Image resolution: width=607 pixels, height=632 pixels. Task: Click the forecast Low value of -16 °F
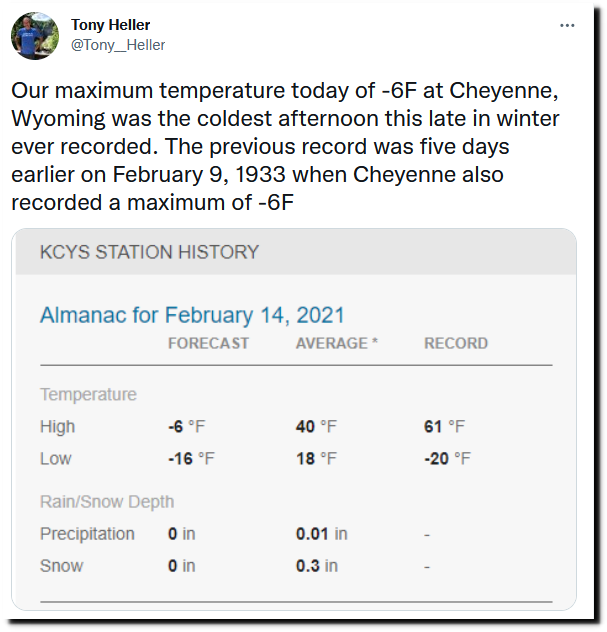coord(191,459)
